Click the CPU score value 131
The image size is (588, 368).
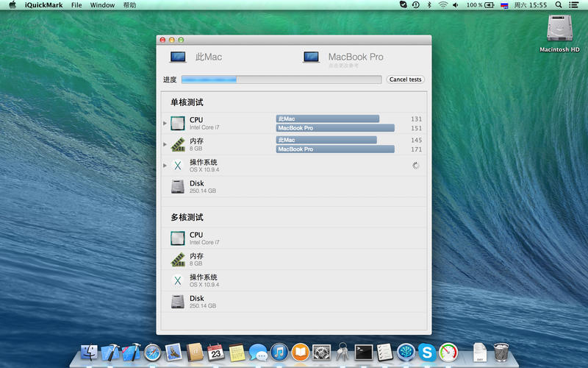416,119
